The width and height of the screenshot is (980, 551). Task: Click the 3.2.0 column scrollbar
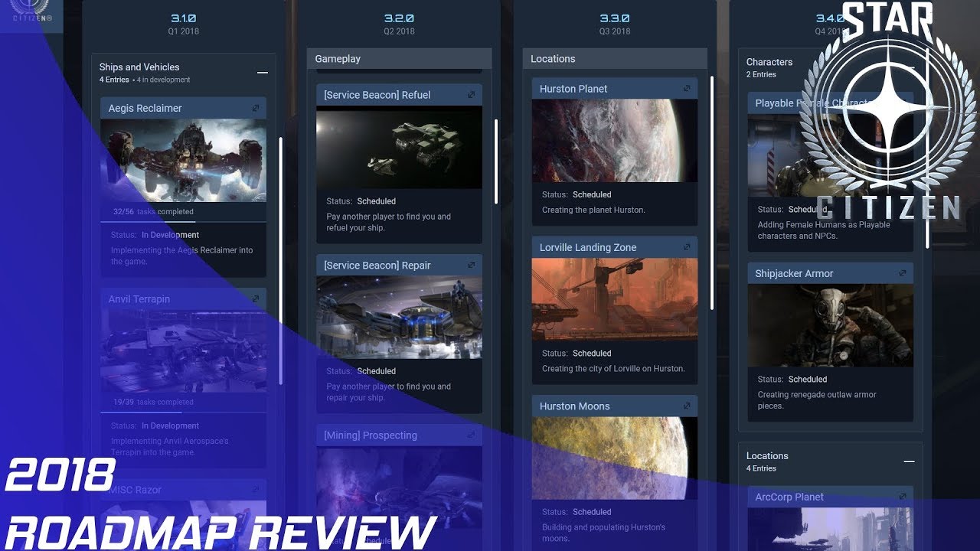click(x=496, y=161)
